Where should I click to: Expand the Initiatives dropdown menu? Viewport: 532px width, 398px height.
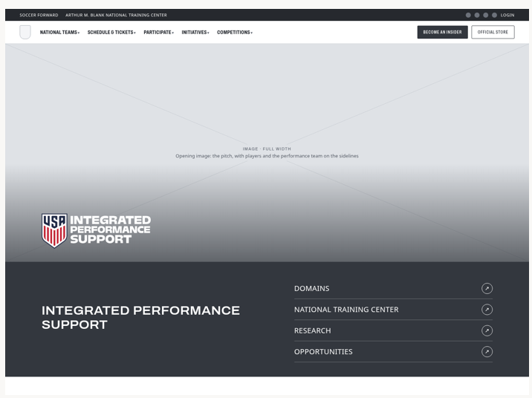click(x=195, y=32)
